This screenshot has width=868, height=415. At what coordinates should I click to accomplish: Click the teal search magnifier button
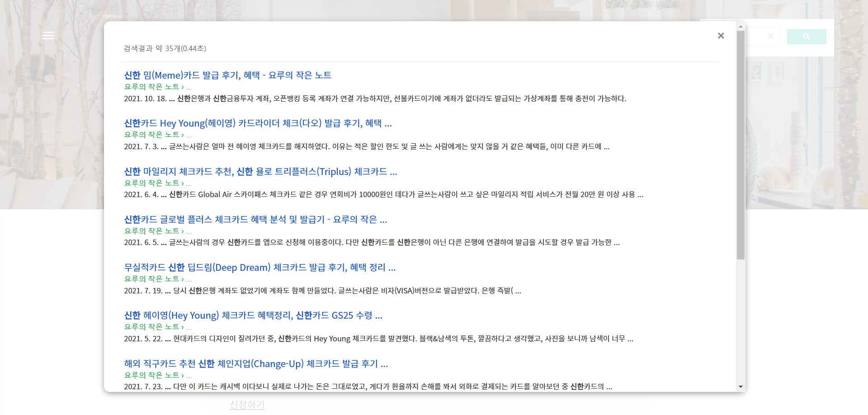807,37
